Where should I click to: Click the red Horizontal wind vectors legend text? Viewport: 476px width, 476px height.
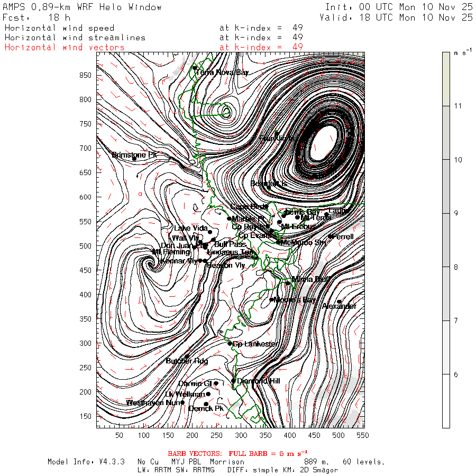tap(65, 48)
